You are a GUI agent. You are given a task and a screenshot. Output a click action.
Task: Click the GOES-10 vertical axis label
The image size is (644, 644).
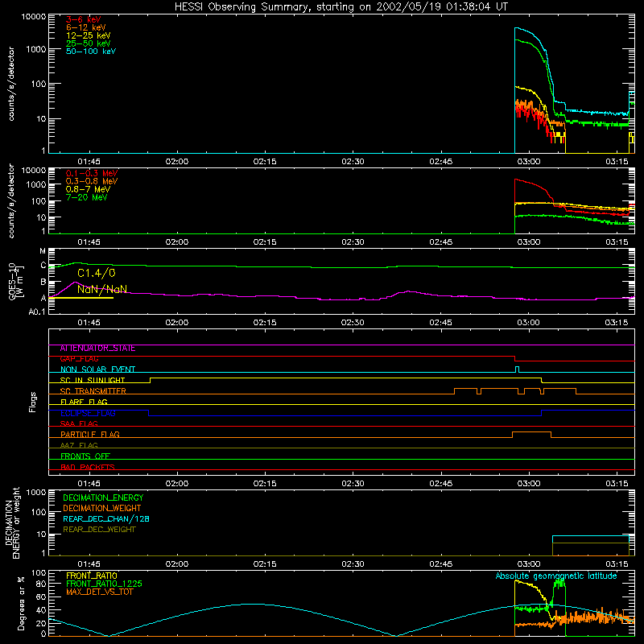coord(15,281)
